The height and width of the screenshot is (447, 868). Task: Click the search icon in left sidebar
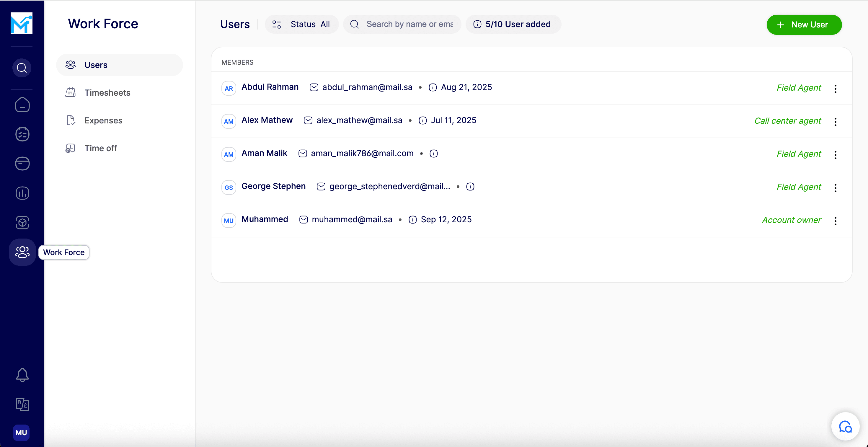[22, 68]
